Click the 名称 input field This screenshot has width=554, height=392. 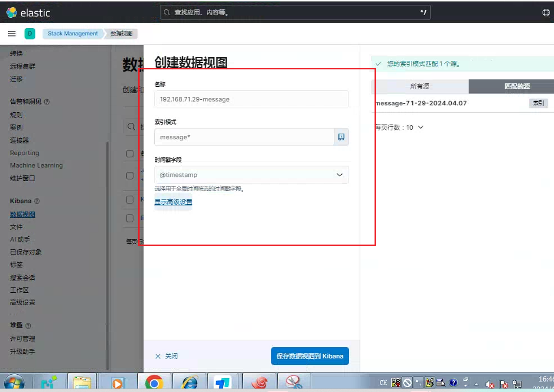[251, 99]
